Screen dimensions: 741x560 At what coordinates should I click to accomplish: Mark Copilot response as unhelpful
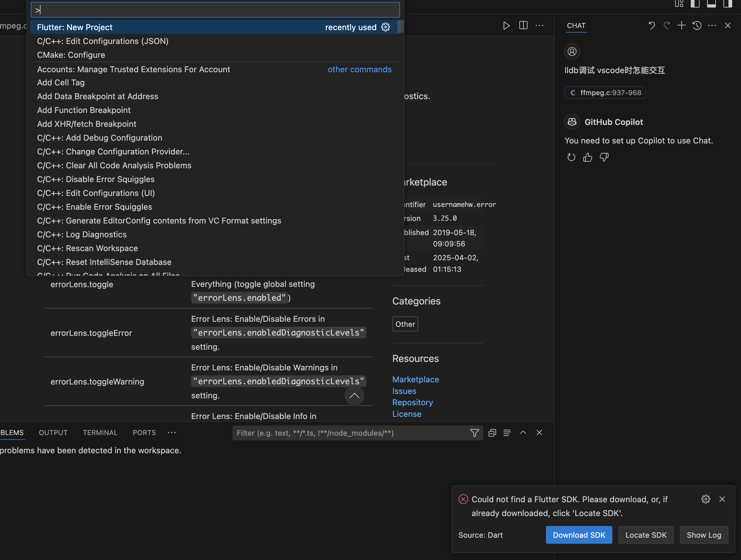click(x=604, y=157)
